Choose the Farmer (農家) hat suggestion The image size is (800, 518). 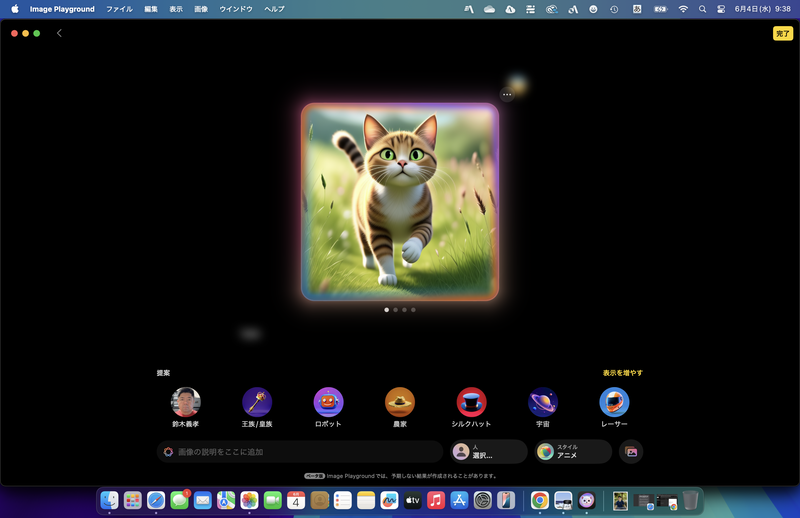pyautogui.click(x=400, y=402)
